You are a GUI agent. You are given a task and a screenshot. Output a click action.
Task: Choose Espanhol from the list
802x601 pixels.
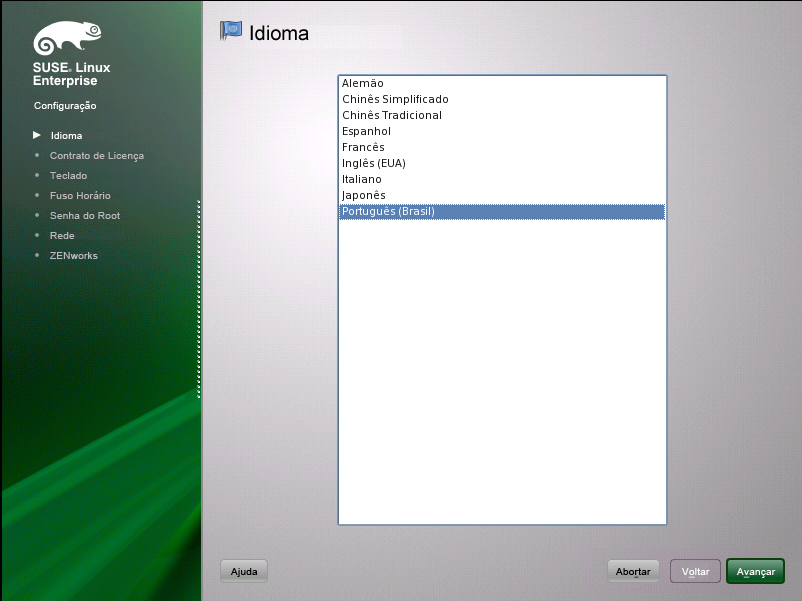[502, 131]
